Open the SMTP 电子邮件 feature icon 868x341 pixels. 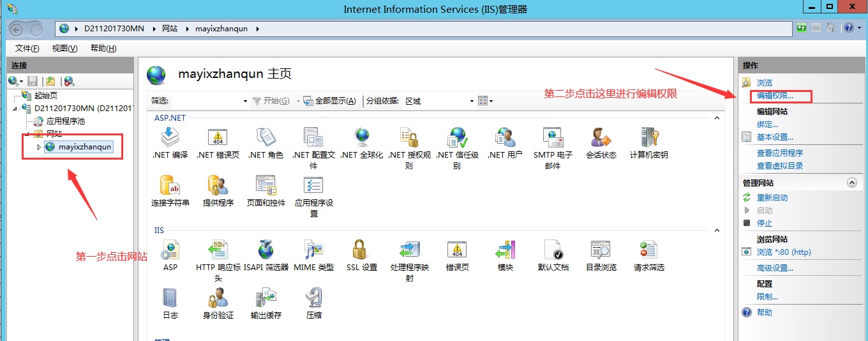pos(553,137)
